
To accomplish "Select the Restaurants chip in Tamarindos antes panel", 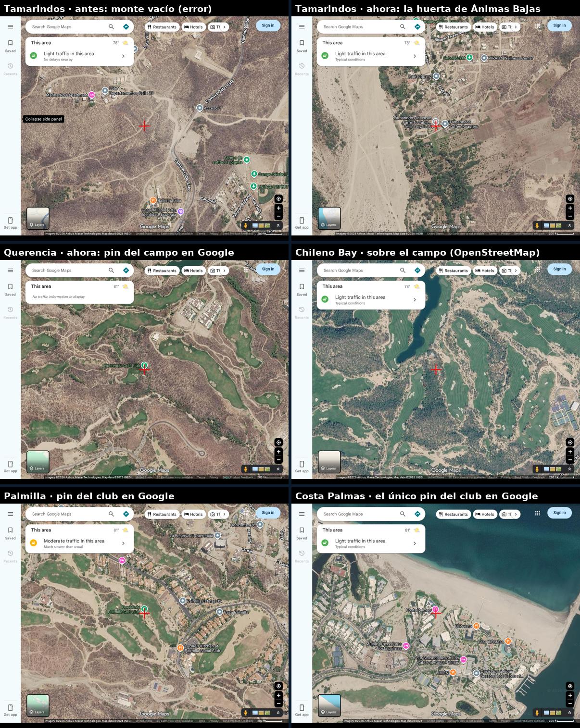I will click(x=162, y=27).
